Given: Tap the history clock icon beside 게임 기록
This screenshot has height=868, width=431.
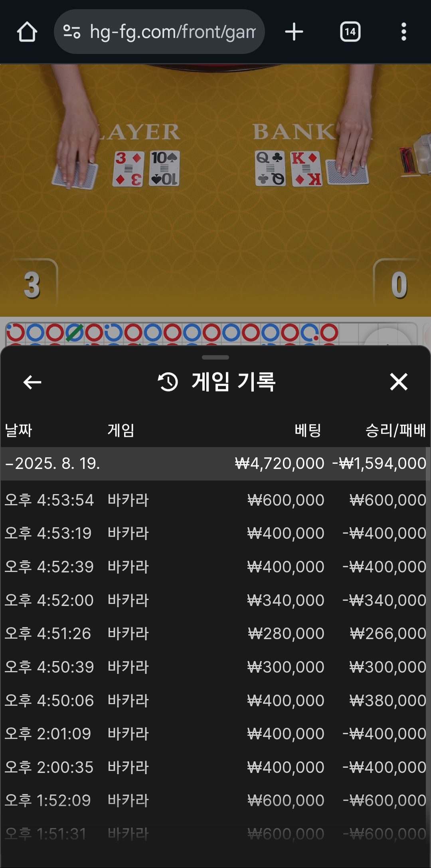Looking at the screenshot, I should pyautogui.click(x=168, y=382).
